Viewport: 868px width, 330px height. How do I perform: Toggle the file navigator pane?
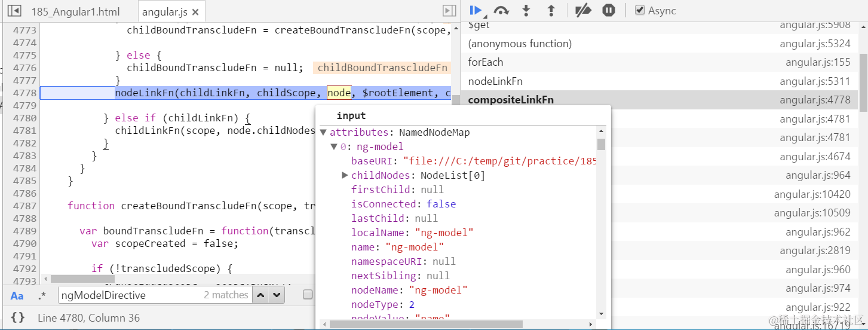coord(14,11)
